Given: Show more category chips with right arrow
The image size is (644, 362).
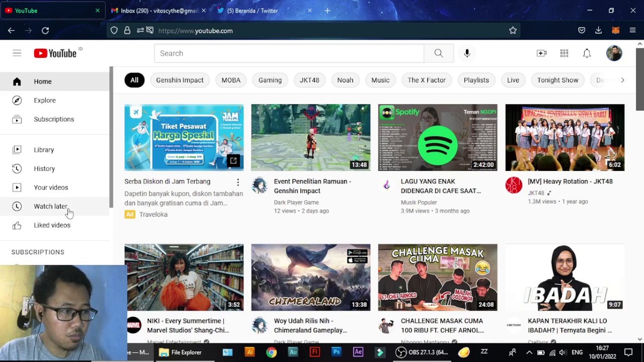Looking at the screenshot, I should pos(622,80).
